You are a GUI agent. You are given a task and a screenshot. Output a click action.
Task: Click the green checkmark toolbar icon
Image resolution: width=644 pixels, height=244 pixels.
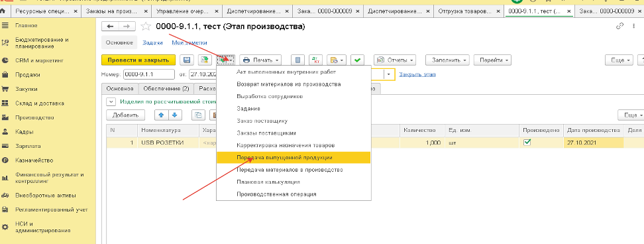tap(357, 60)
